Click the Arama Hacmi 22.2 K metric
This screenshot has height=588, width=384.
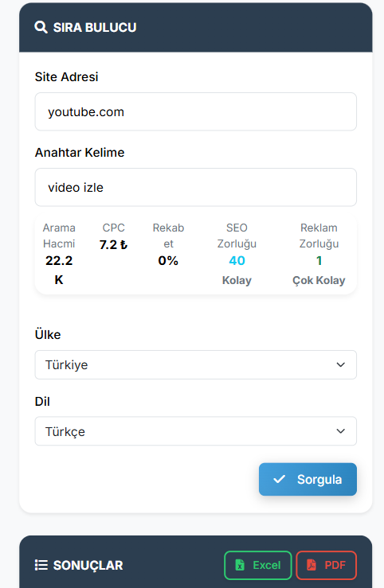coord(59,254)
